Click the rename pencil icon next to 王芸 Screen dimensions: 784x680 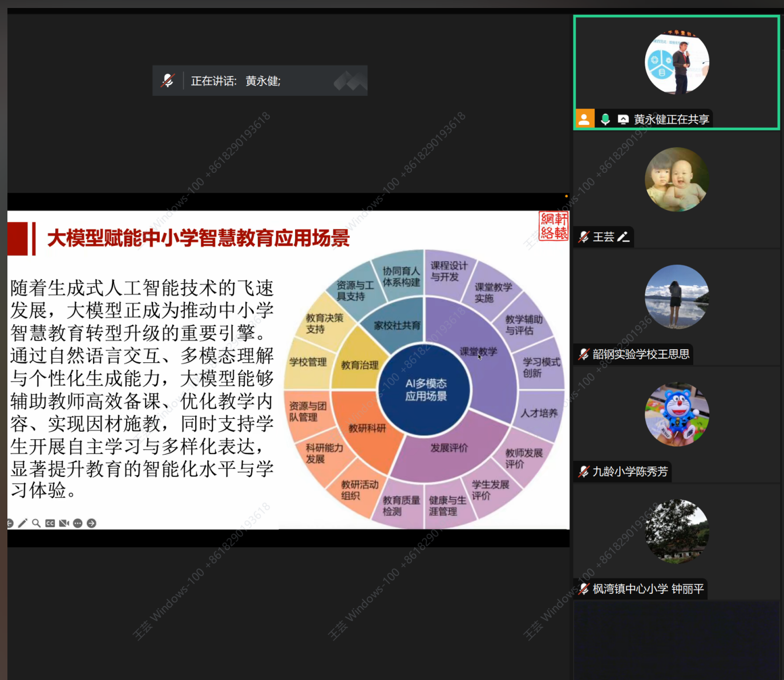click(x=623, y=237)
